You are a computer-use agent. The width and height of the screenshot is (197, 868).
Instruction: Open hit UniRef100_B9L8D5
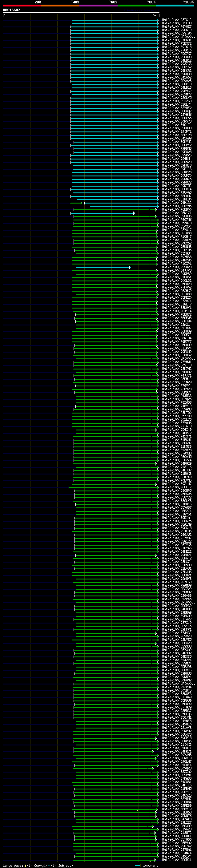(x=176, y=216)
